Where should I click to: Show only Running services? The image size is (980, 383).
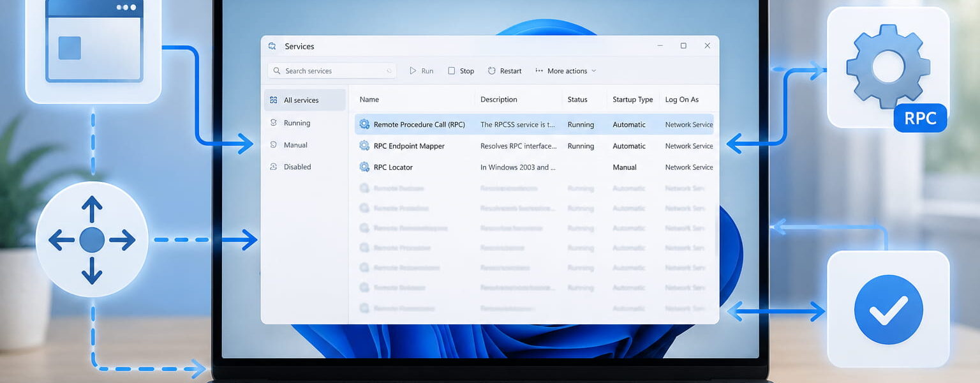305,123
